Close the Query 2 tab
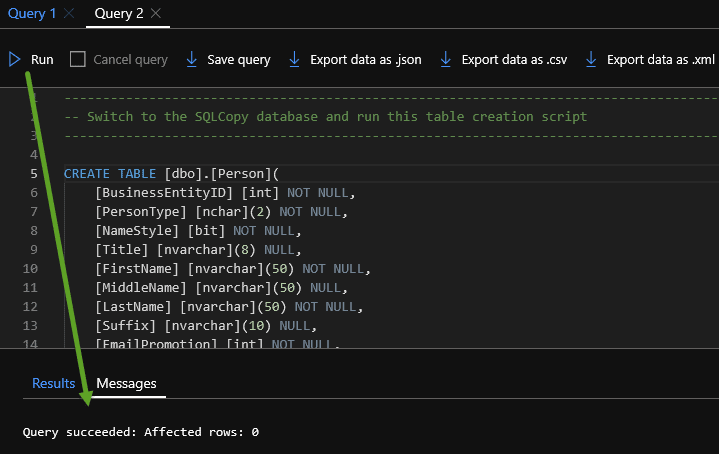Screen dimensions: 719x454 pos(159,13)
